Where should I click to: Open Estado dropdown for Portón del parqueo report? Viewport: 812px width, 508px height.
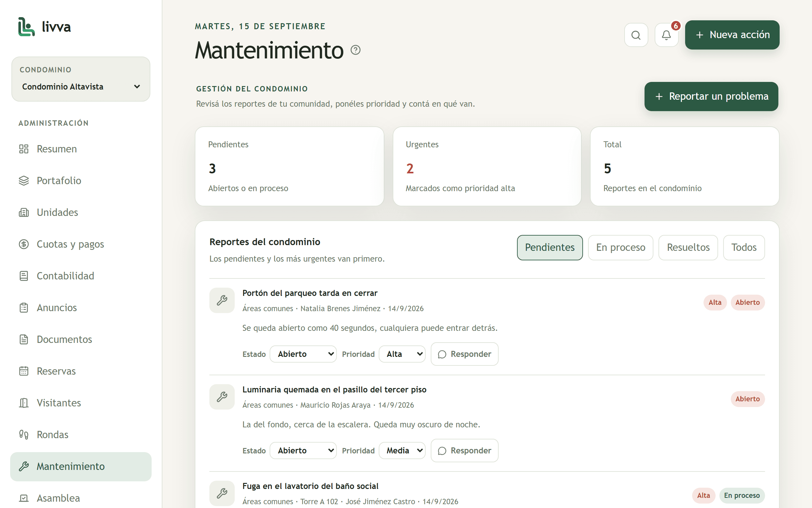point(303,354)
